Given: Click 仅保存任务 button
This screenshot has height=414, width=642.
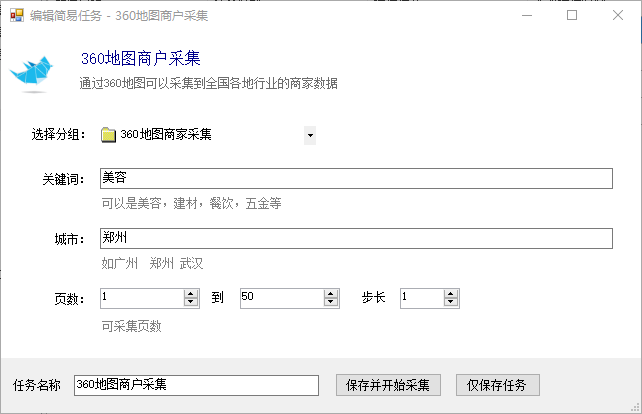Looking at the screenshot, I should coord(498,385).
